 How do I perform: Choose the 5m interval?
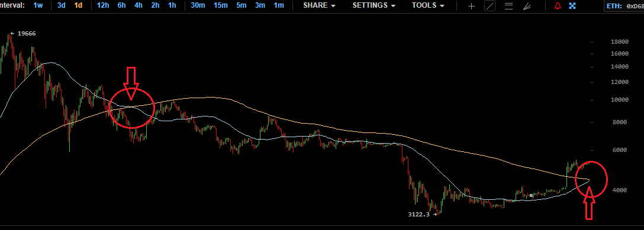click(x=241, y=5)
